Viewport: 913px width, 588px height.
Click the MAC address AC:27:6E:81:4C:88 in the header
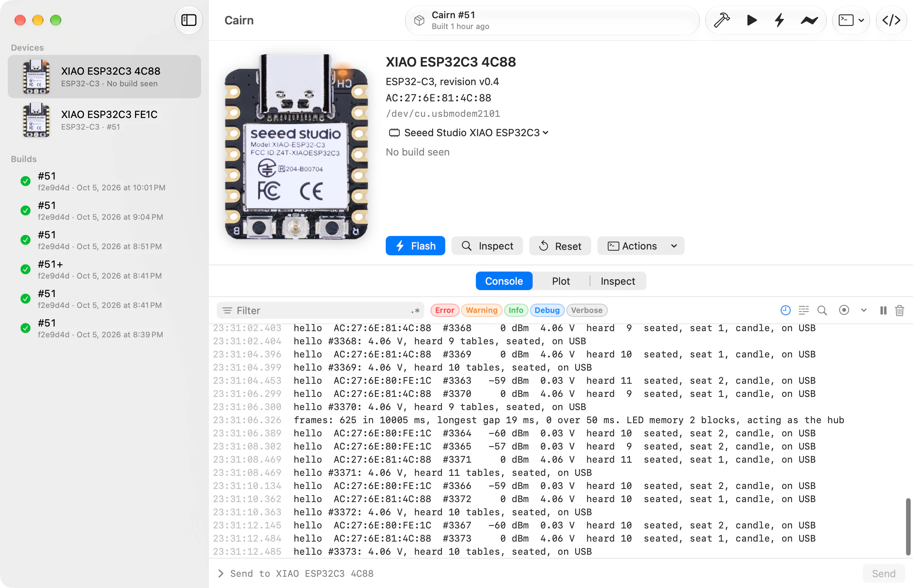click(438, 98)
